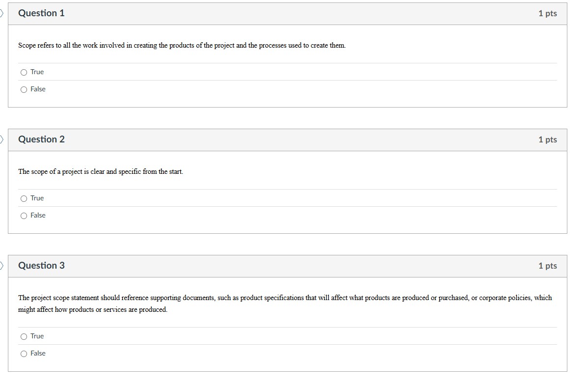Click the project scope clarity statement in Question 2
Viewport: 588px width, 386px height.
tap(100, 171)
